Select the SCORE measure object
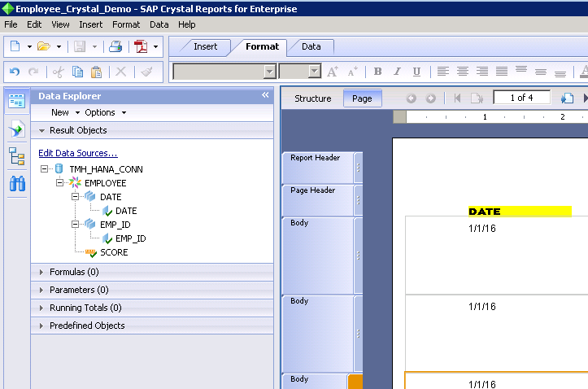The width and height of the screenshot is (588, 389). [x=114, y=252]
